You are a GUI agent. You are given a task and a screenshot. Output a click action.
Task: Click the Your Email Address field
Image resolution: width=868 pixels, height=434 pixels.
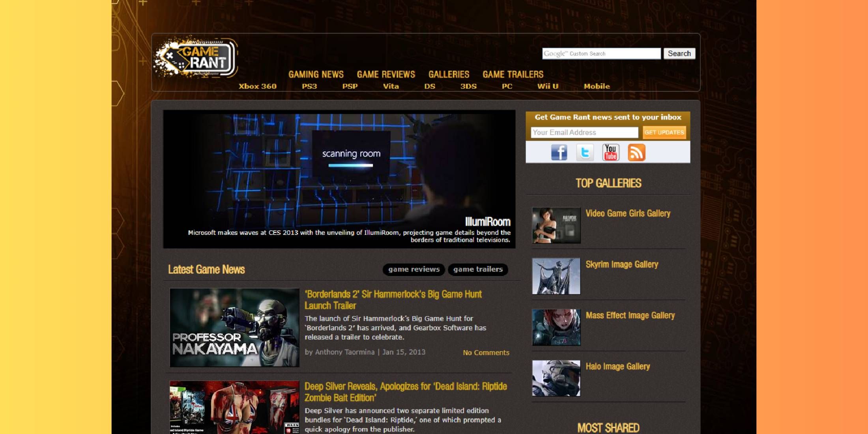coord(584,133)
